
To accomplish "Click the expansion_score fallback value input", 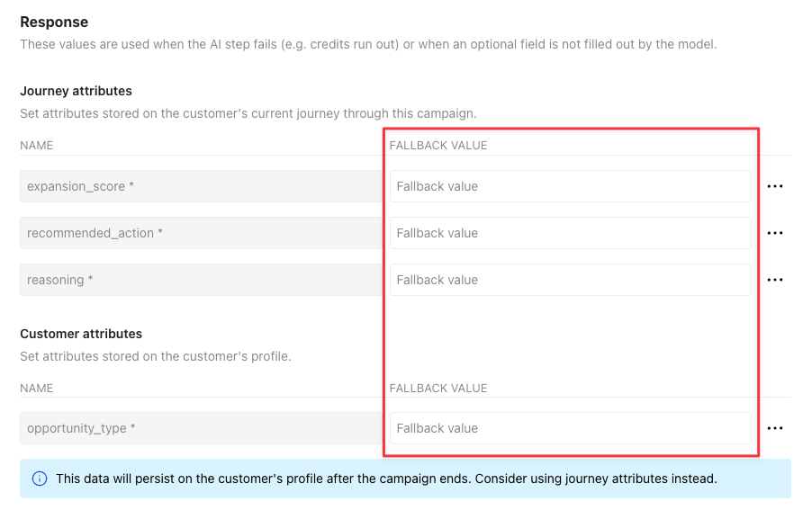I will pos(570,186).
